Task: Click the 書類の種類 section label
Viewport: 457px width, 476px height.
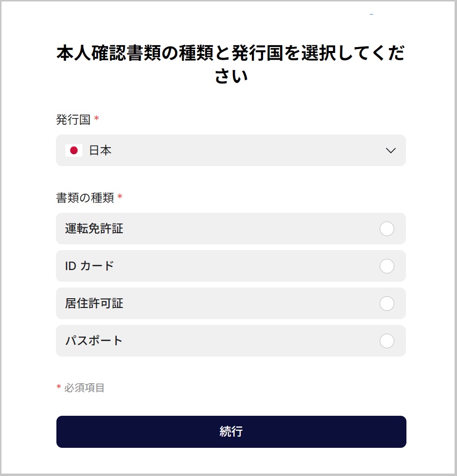Action: point(85,198)
